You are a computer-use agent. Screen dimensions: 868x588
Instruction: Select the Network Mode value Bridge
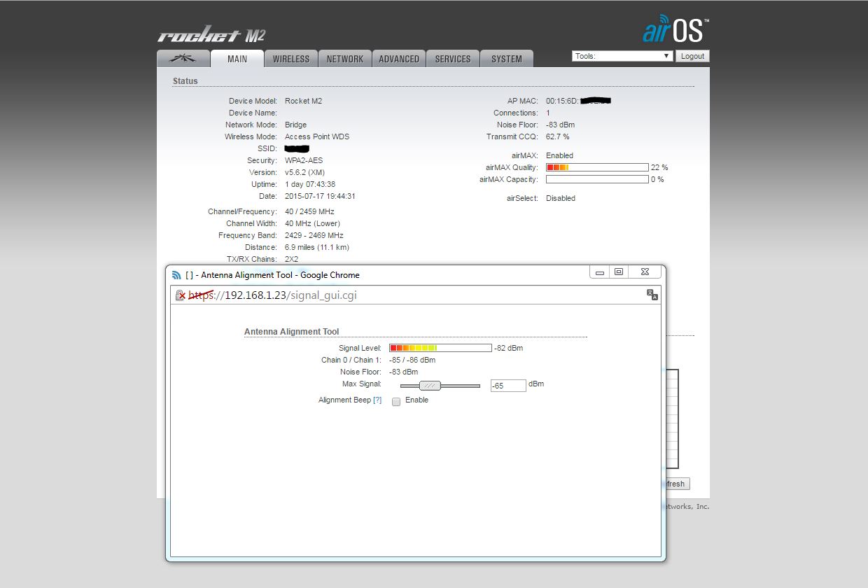[296, 125]
